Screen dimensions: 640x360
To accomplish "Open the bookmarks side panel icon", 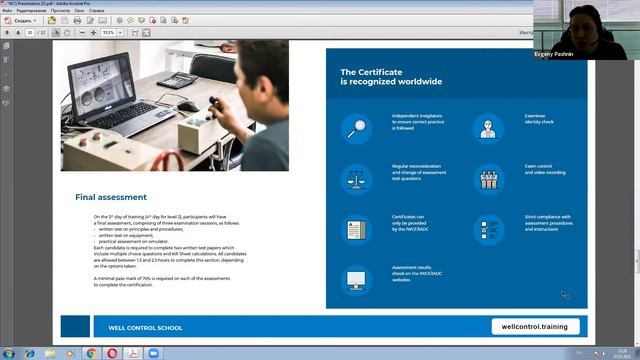I will [x=6, y=60].
